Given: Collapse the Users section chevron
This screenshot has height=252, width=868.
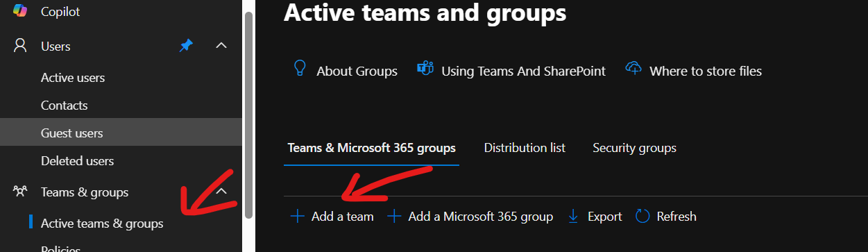Looking at the screenshot, I should (221, 46).
